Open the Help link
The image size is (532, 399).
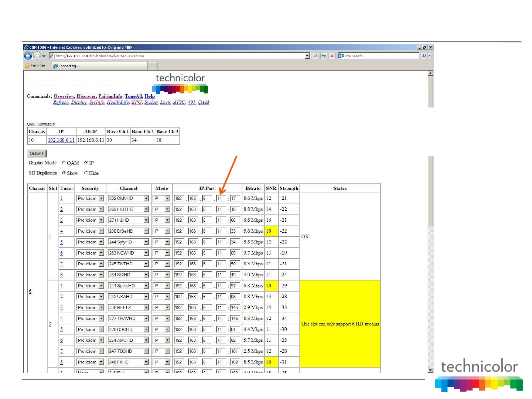coord(150,96)
